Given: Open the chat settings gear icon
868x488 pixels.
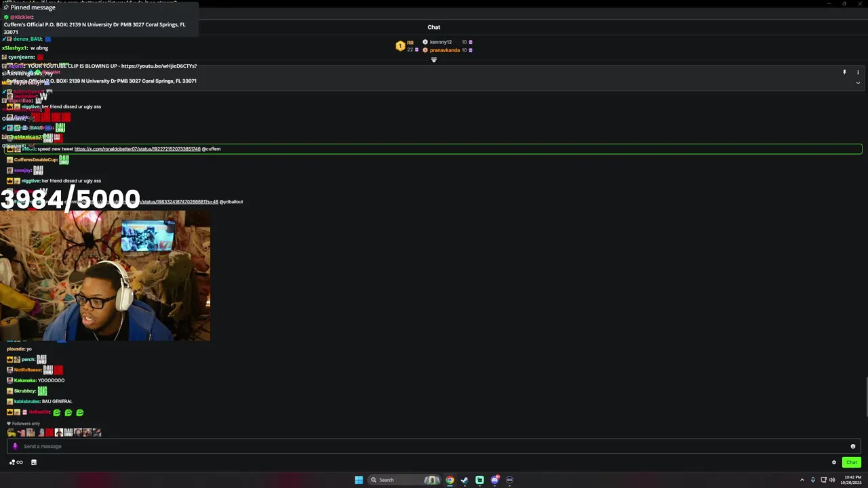Looking at the screenshot, I should (834, 462).
